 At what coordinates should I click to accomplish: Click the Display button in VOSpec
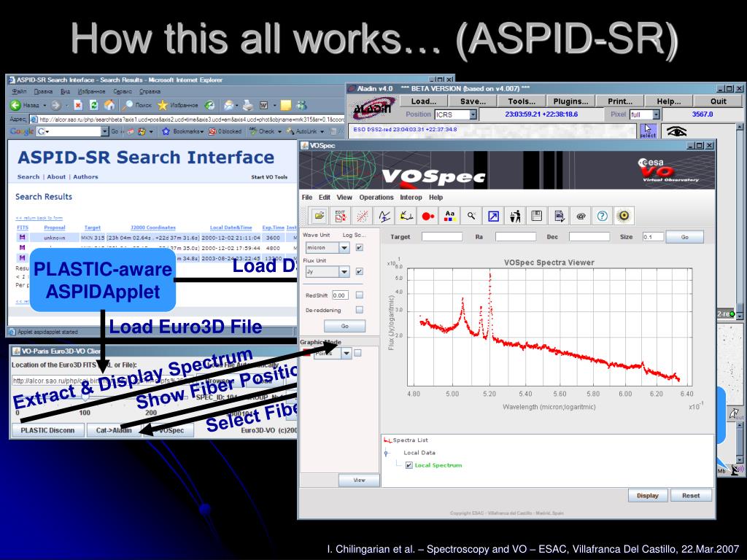click(648, 495)
